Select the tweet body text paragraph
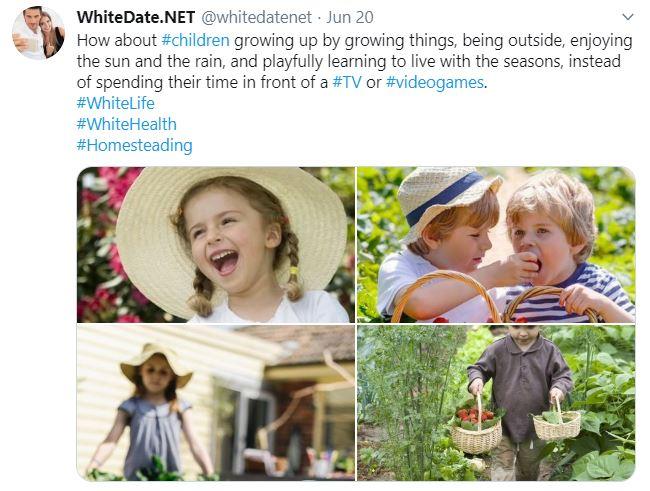The image size is (650, 491). (354, 61)
